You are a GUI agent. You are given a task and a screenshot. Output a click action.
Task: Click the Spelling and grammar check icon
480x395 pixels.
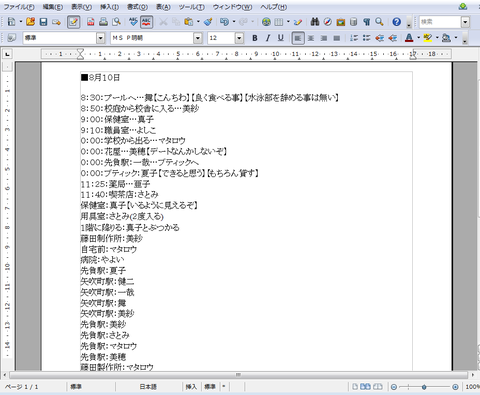[133, 22]
